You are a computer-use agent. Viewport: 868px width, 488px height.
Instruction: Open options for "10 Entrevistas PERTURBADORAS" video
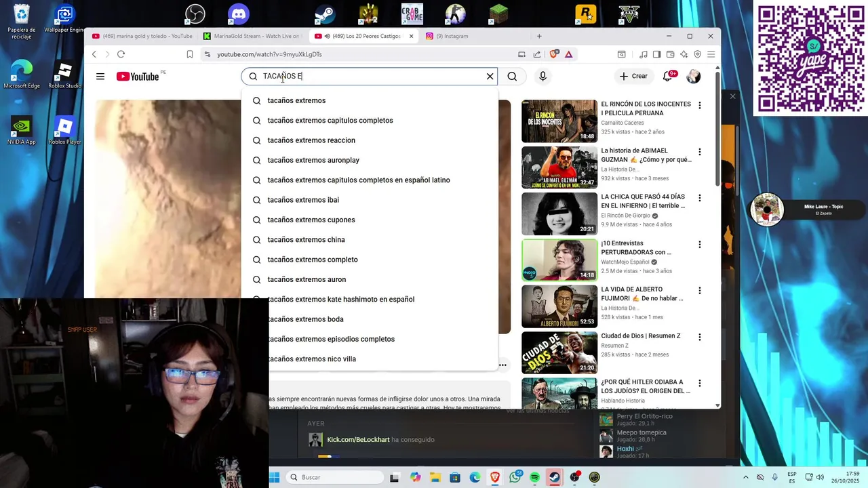[700, 244]
